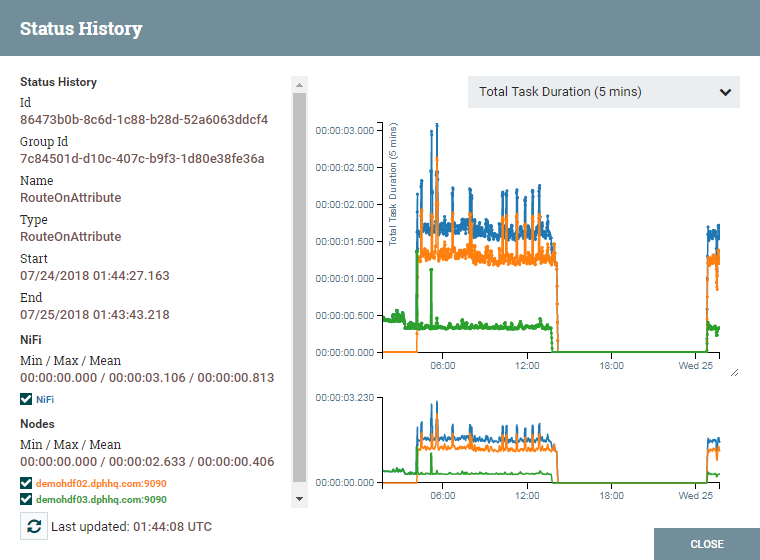The image size is (760, 560).
Task: Click the Id value starting with 86473b0b
Action: point(144,120)
